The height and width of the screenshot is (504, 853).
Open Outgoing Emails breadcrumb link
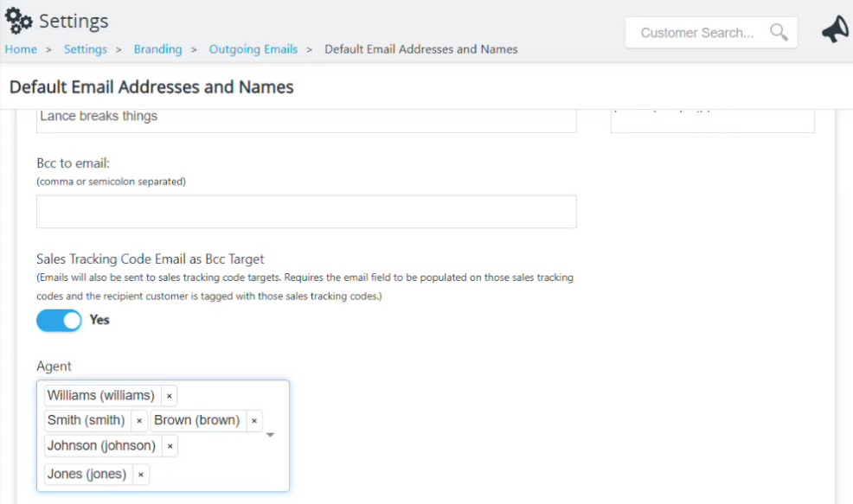pos(253,49)
